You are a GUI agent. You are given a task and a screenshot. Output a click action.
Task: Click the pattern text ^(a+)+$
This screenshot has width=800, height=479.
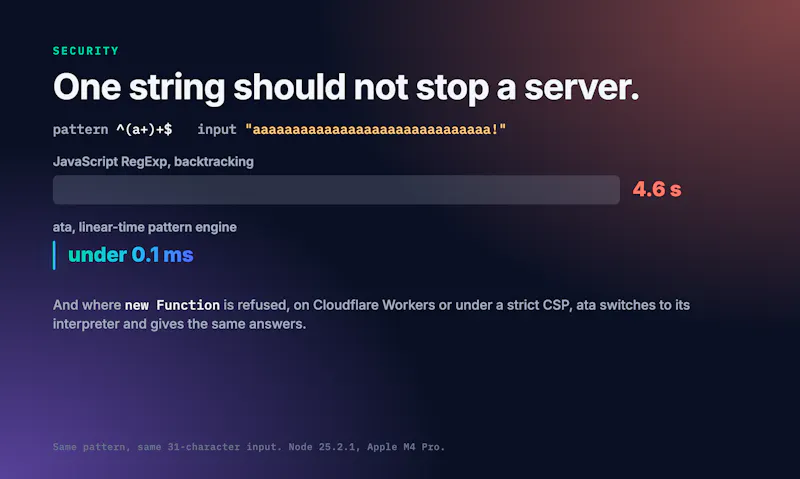144,130
